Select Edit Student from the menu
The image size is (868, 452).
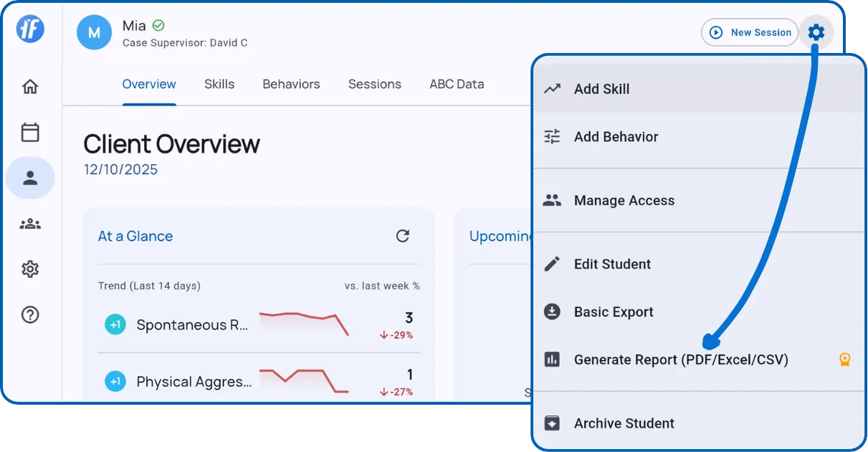tap(611, 264)
